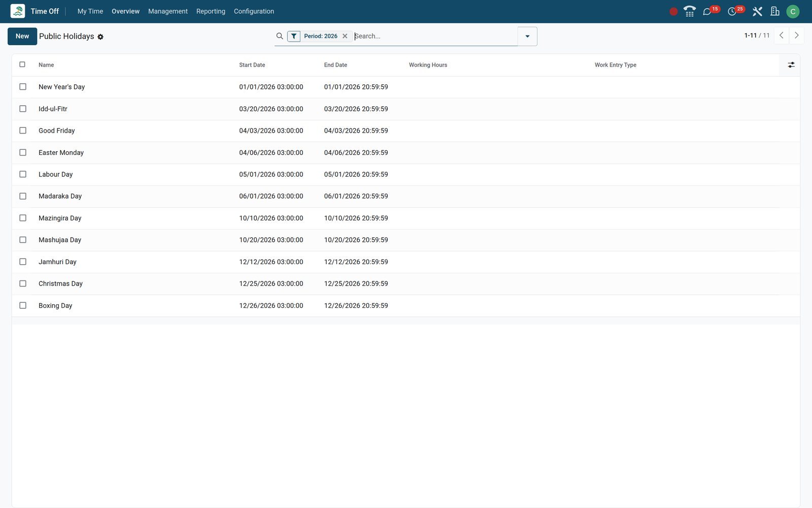812x508 pixels.
Task: Open the conversations messages icon
Action: click(707, 12)
